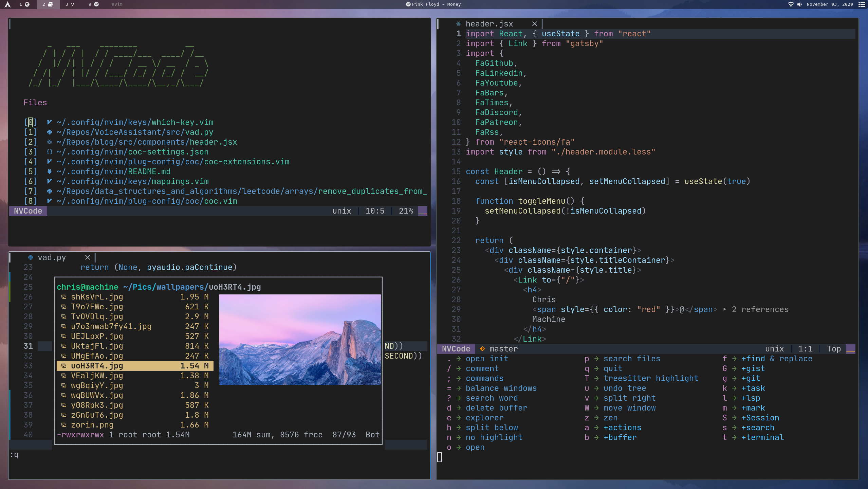Select the +find & replace menu entry
This screenshot has width=868, height=489.
(x=776, y=359)
